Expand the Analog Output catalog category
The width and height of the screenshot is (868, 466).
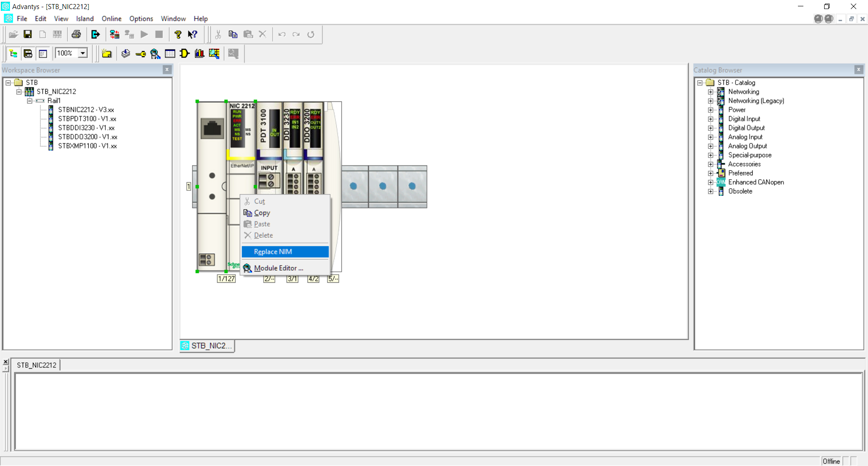tap(711, 146)
